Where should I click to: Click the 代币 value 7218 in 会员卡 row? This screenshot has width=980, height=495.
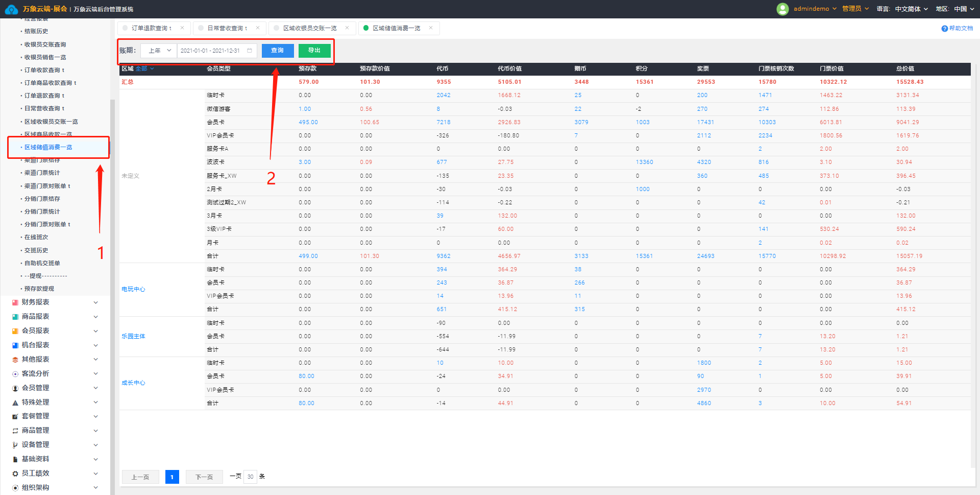point(444,122)
